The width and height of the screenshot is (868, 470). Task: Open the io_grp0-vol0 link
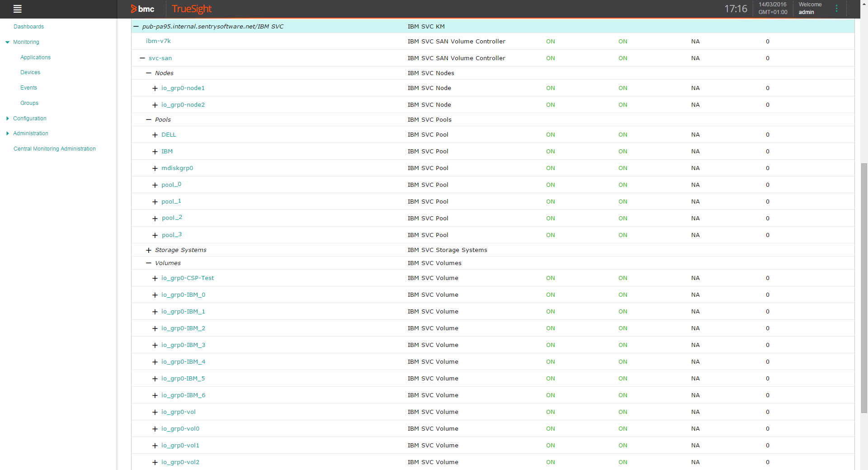180,429
